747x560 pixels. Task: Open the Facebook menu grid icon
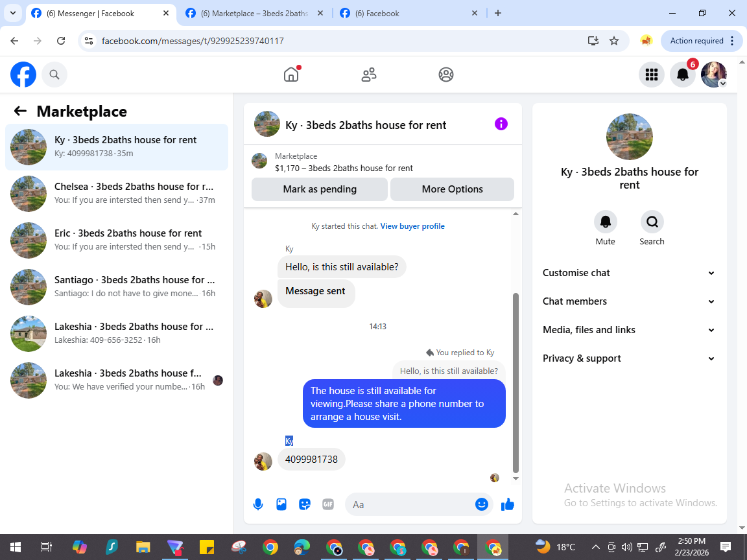pos(651,75)
